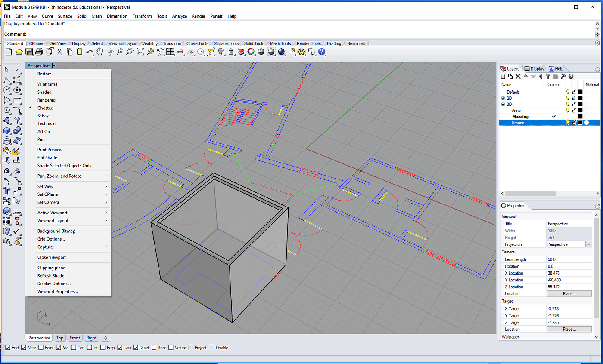Click the Default layer color swatch
Viewport: 603px width, 364px height.
pos(580,92)
